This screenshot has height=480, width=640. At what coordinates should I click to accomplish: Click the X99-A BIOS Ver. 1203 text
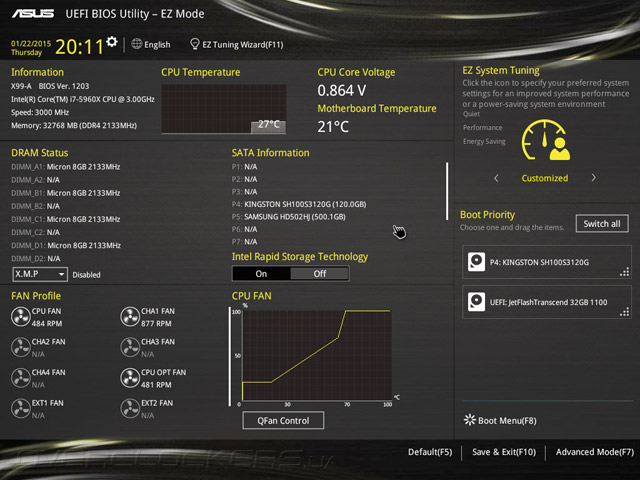[50, 86]
